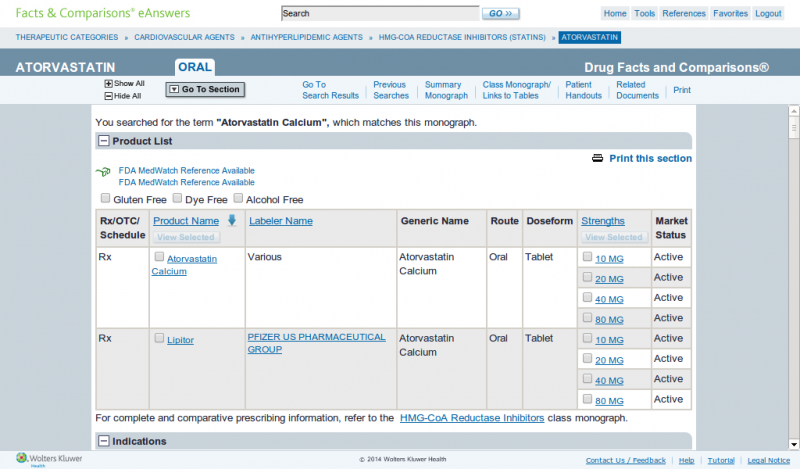The image size is (800, 469).
Task: Tick the 40 MG checkbox in Atorvastatin Calcium row
Action: pyautogui.click(x=587, y=298)
